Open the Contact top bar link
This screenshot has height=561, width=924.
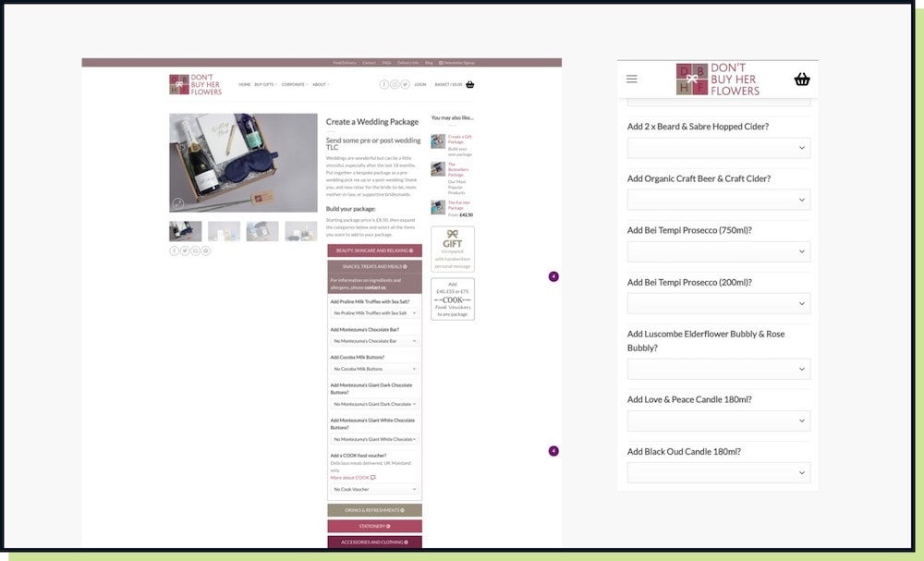pyautogui.click(x=369, y=63)
